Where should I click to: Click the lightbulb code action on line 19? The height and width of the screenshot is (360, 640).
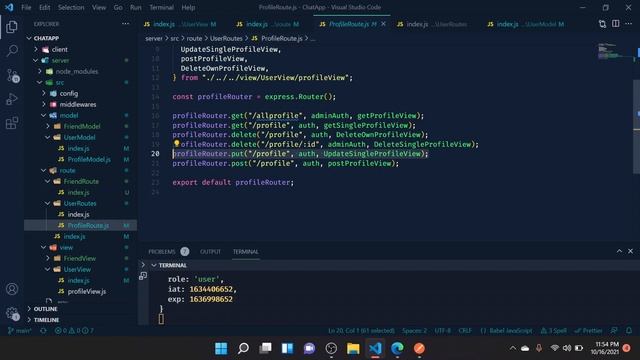click(x=176, y=144)
